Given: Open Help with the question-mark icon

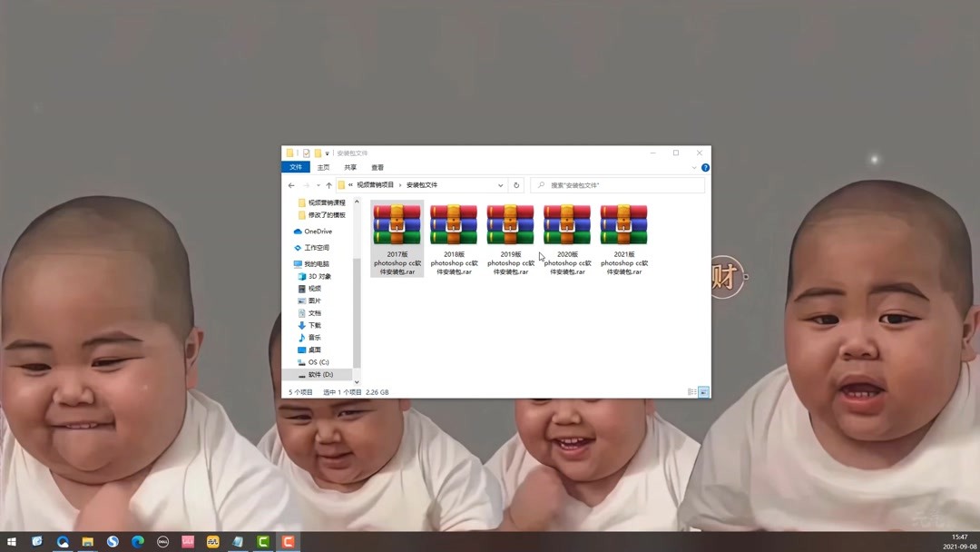Looking at the screenshot, I should point(705,168).
